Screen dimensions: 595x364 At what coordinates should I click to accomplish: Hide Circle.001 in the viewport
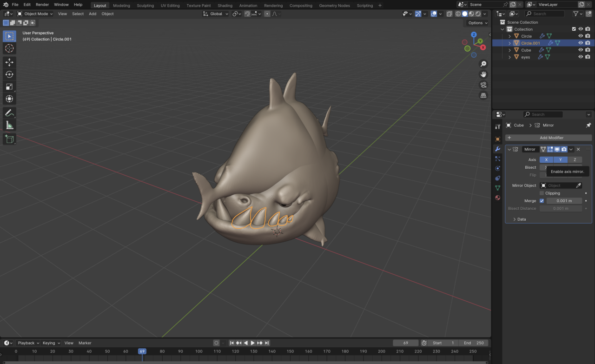(581, 43)
